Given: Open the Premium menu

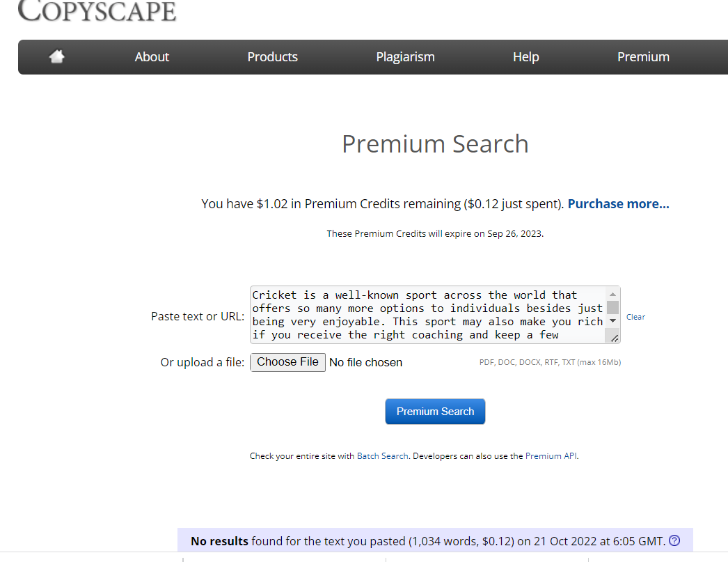Looking at the screenshot, I should click(643, 56).
